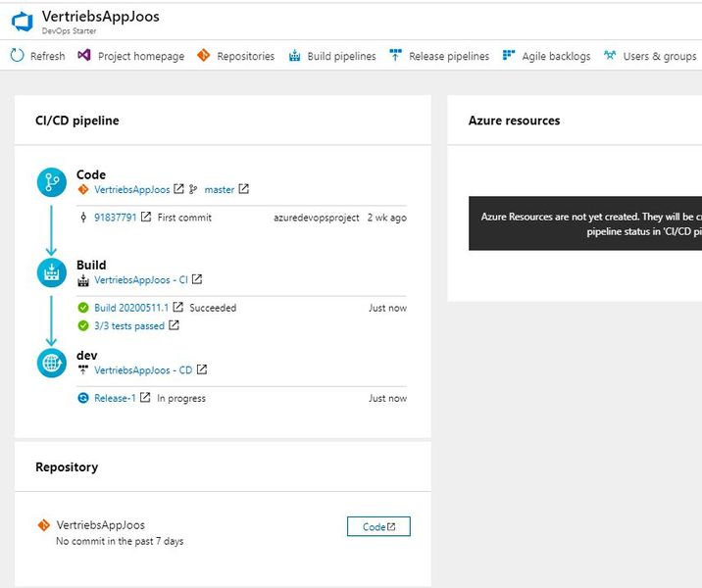Click No commit in the past 7 days text
Image resolution: width=702 pixels, height=588 pixels.
point(120,541)
